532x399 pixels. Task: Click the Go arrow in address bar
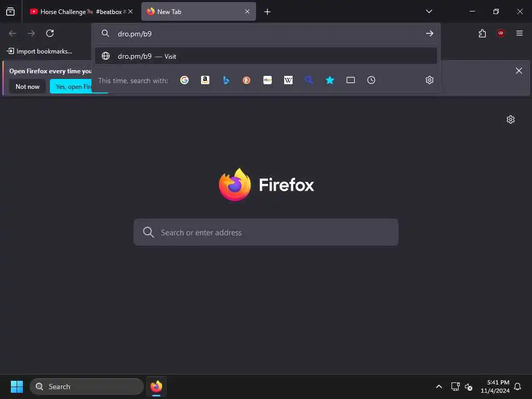(429, 34)
